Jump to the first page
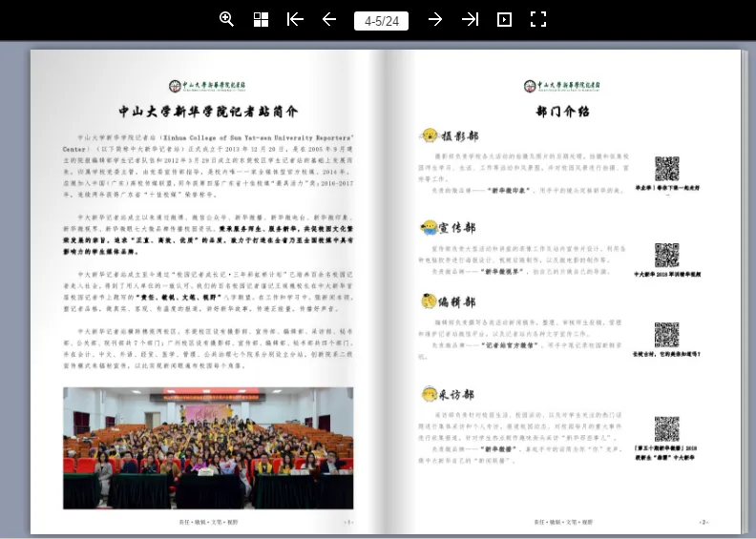The height and width of the screenshot is (539, 756). [295, 19]
